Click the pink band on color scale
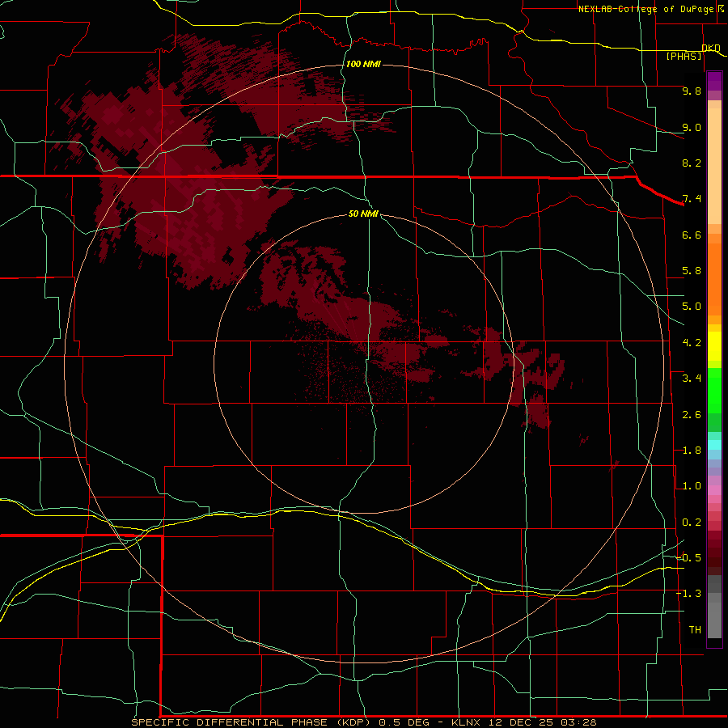The image size is (728, 728). click(714, 490)
